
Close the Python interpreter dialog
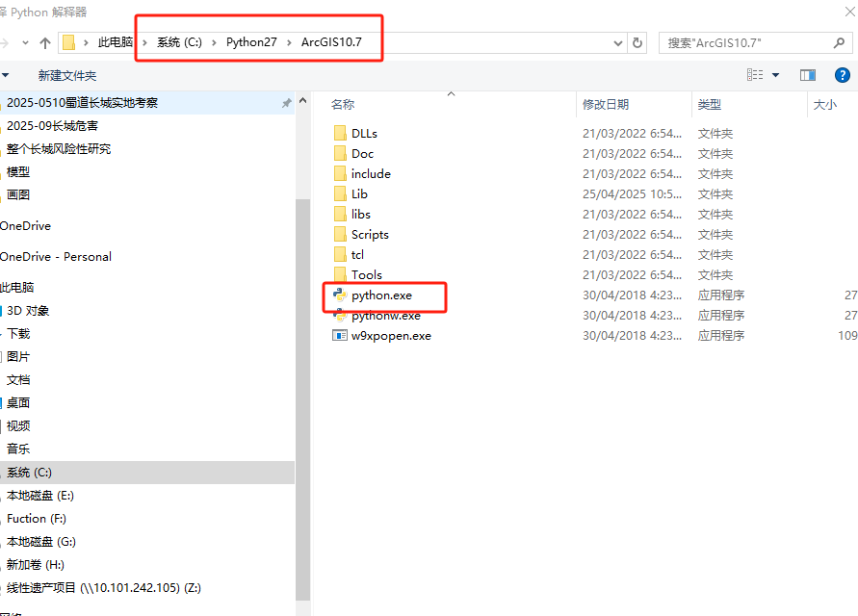(x=849, y=11)
